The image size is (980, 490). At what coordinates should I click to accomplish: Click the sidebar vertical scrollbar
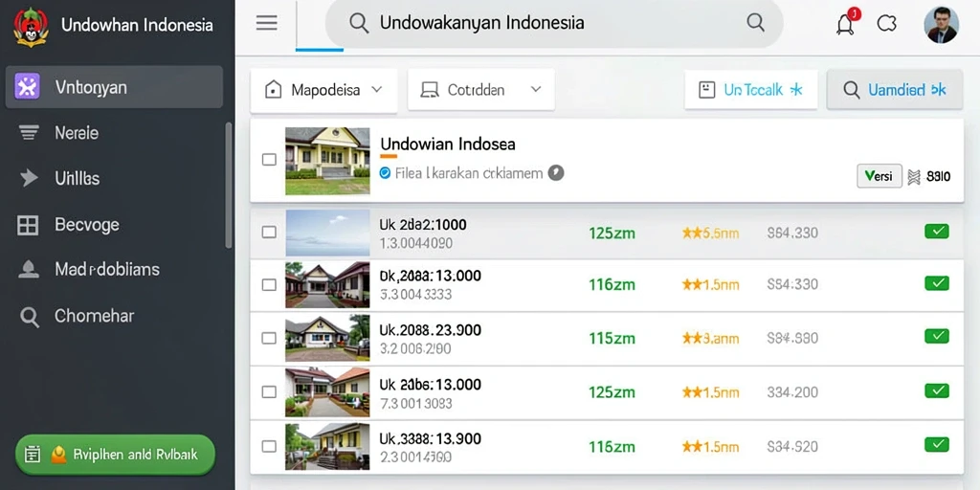228,185
